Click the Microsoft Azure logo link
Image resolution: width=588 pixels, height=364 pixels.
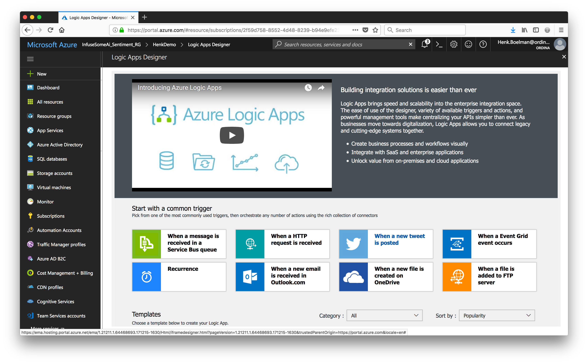pos(52,45)
